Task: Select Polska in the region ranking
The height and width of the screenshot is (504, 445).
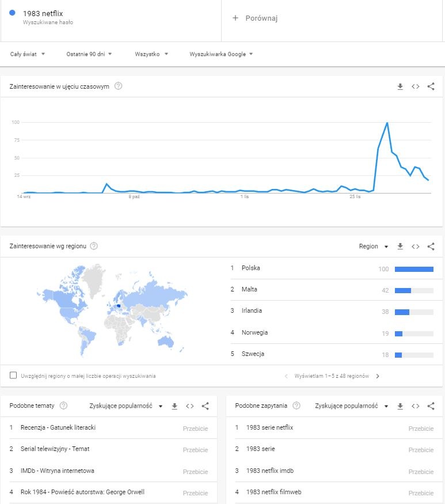Action: (x=251, y=268)
